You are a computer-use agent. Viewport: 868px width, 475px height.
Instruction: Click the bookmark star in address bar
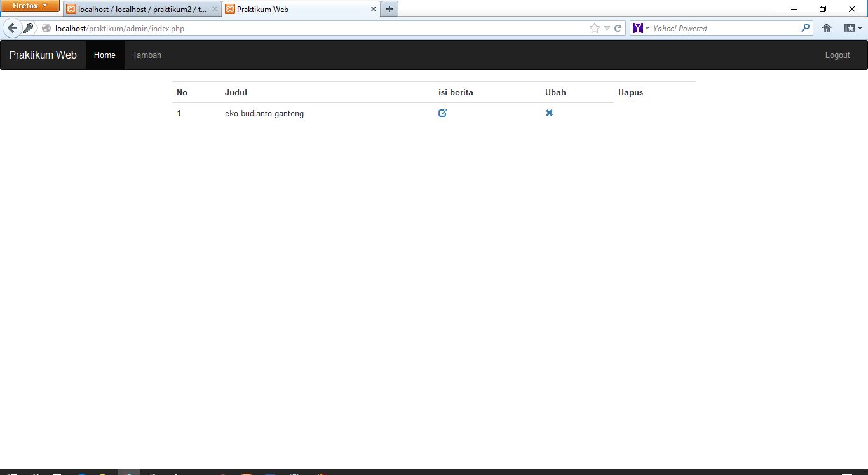[x=593, y=28]
